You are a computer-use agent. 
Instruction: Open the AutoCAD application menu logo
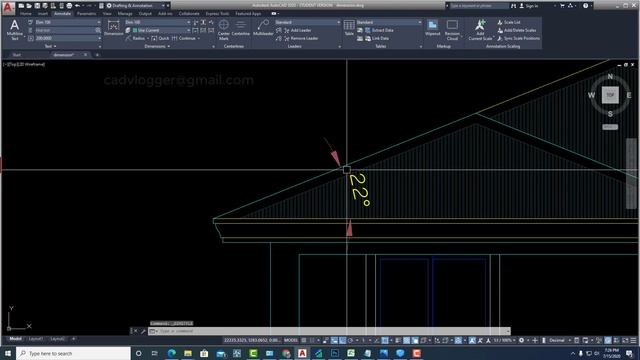click(8, 7)
